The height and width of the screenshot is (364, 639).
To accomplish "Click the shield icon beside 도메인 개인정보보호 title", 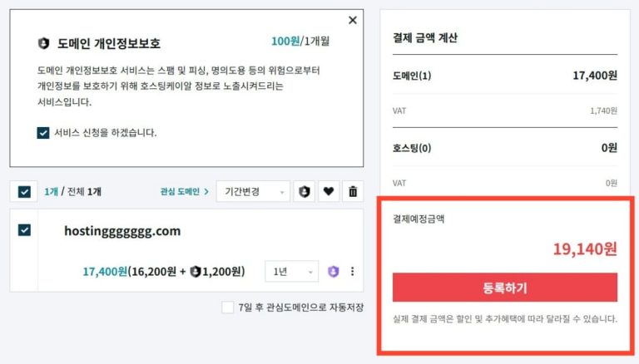I will point(44,43).
